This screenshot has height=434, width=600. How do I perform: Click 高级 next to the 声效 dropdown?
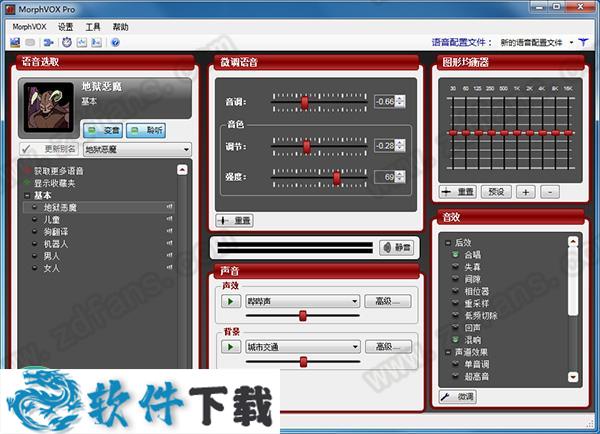point(388,301)
